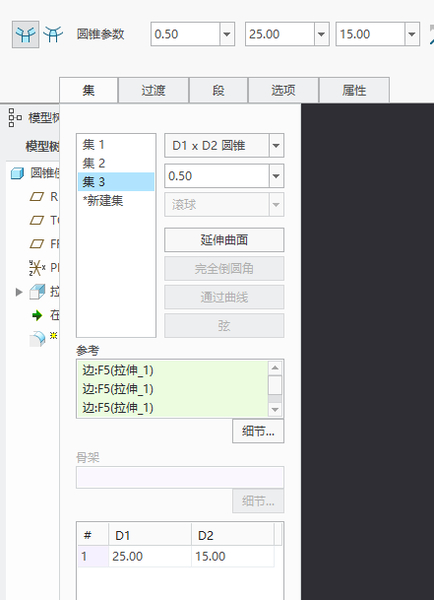
Task: Select the T datum plane icon
Action: point(37,220)
